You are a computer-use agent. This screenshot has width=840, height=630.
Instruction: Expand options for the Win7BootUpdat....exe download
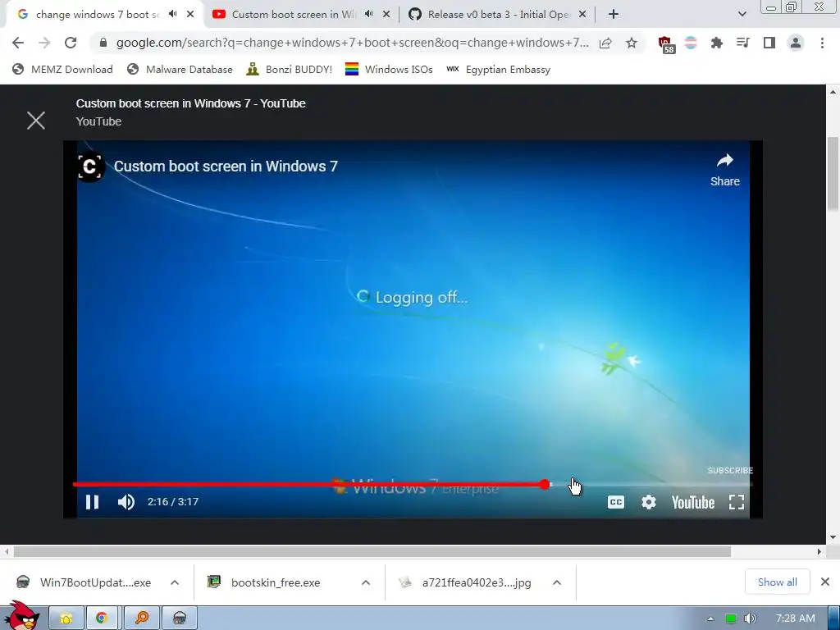pos(175,582)
